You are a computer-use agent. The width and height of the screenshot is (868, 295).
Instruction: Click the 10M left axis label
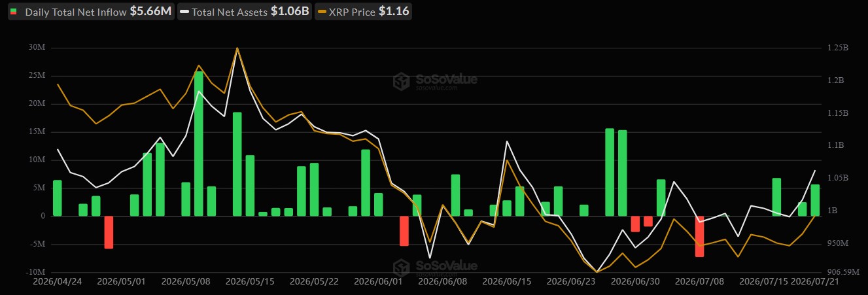pyautogui.click(x=36, y=160)
